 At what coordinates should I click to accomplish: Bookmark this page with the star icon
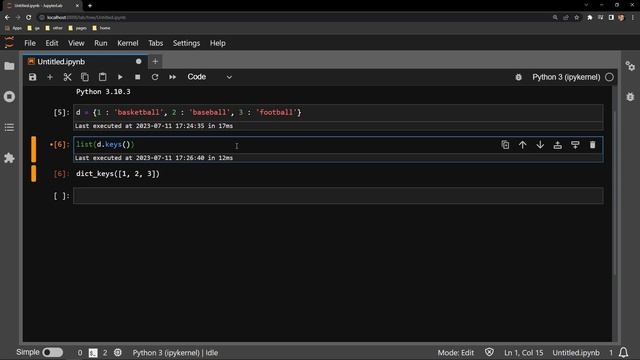577,18
